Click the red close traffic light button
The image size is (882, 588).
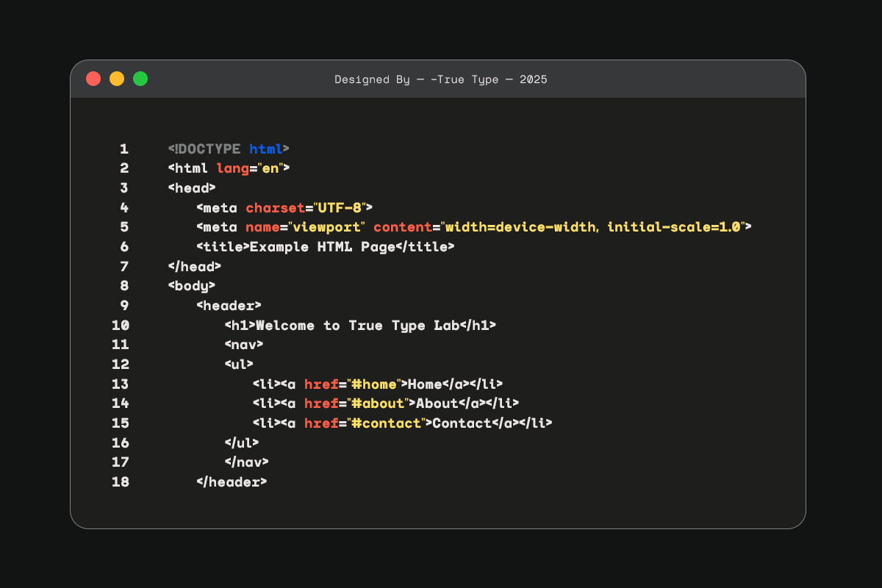[93, 78]
